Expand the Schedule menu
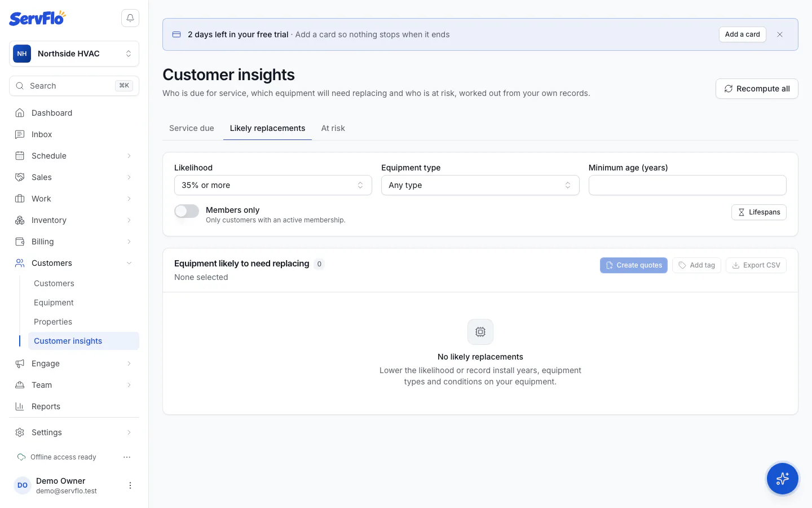 click(74, 156)
